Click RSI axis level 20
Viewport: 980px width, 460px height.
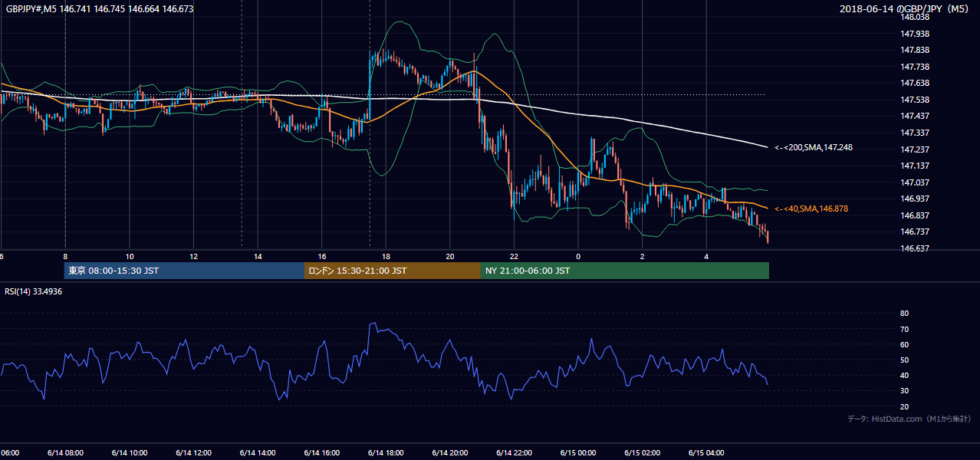coord(904,406)
